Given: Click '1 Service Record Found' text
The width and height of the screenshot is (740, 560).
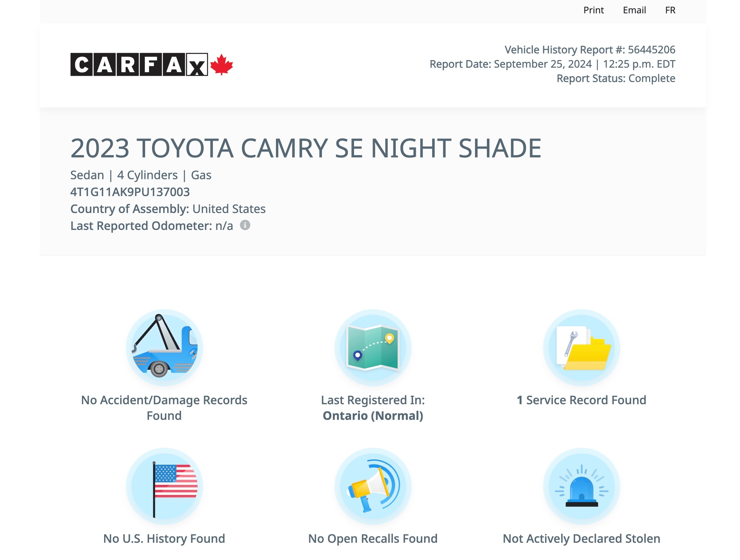Looking at the screenshot, I should click(x=582, y=400).
